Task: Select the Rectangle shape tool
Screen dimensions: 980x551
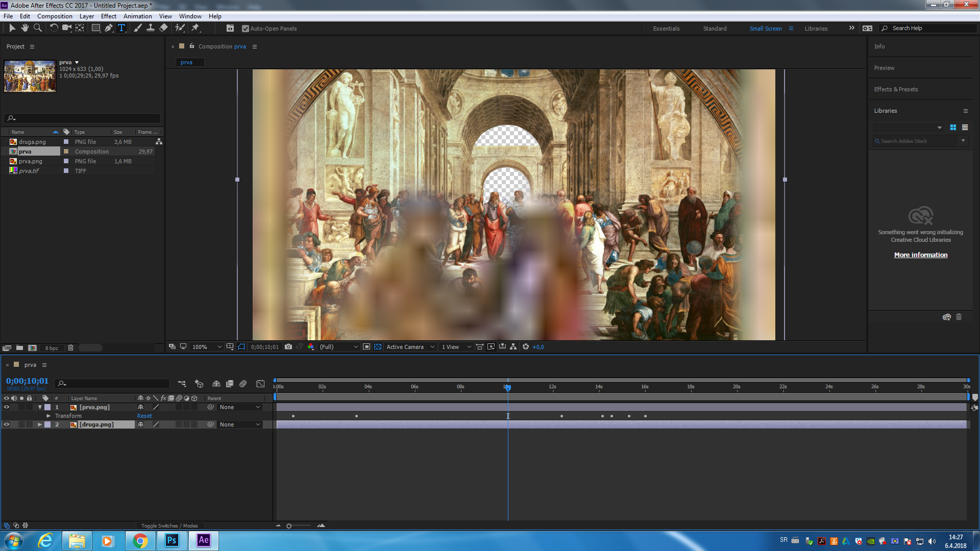Action: [95, 28]
